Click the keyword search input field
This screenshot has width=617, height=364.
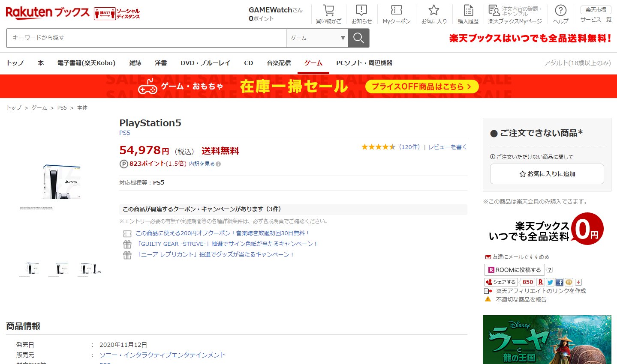(x=147, y=38)
